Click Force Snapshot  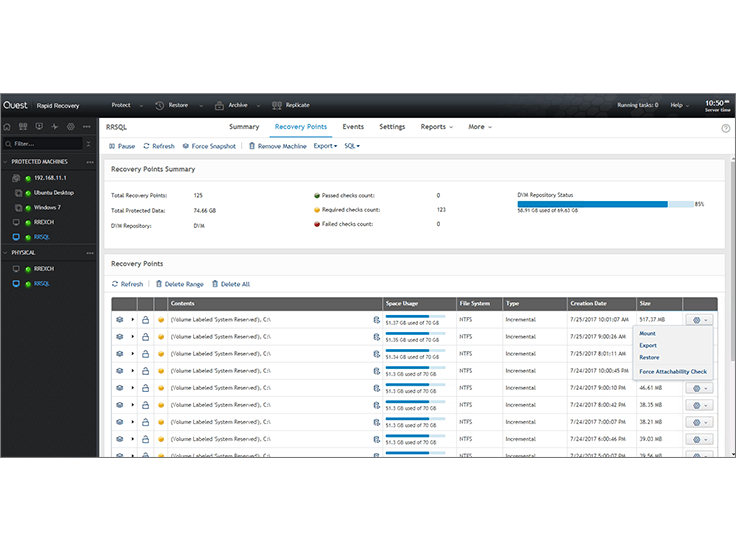coord(209,146)
